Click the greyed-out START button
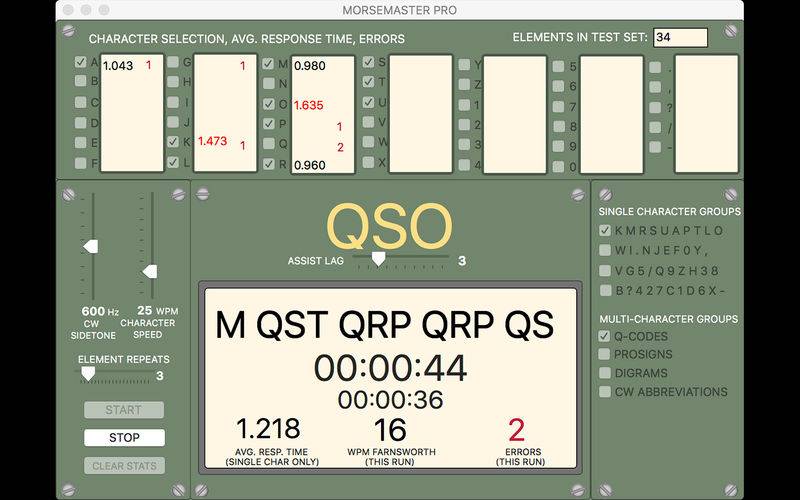Screen dimensions: 800x500 coord(124,410)
